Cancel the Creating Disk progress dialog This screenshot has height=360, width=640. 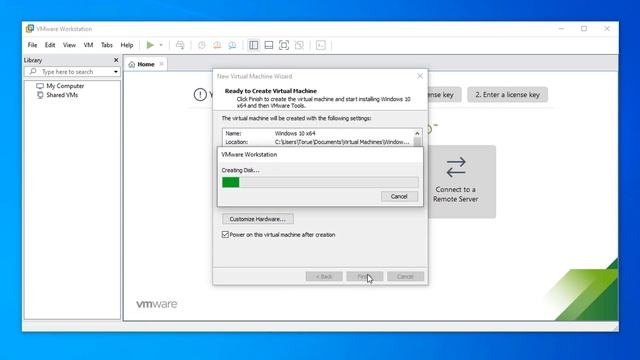[399, 196]
